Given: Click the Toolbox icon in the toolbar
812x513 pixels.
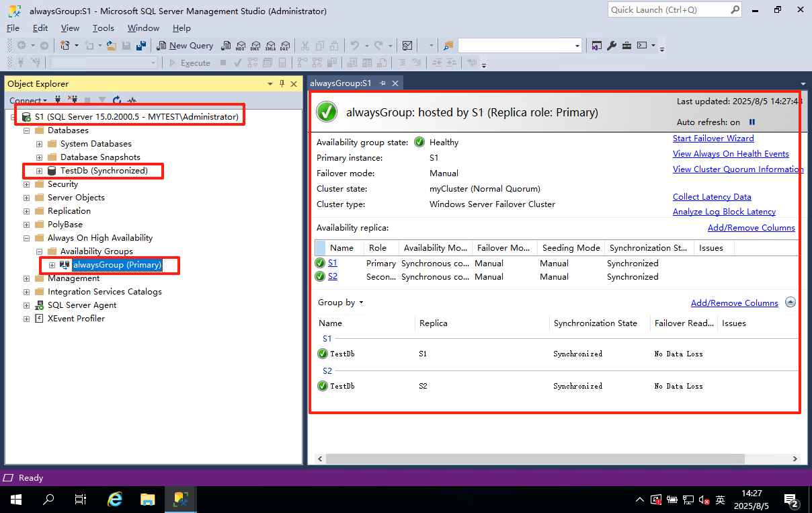Looking at the screenshot, I should coord(626,46).
